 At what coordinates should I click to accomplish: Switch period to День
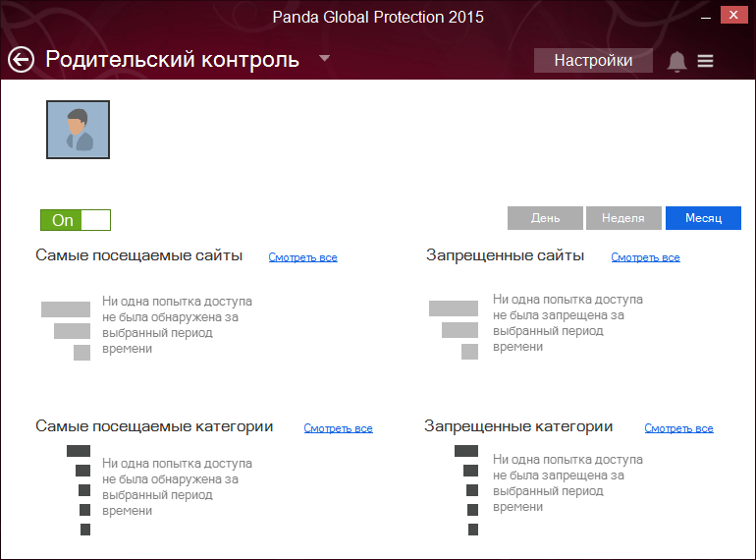coord(545,218)
